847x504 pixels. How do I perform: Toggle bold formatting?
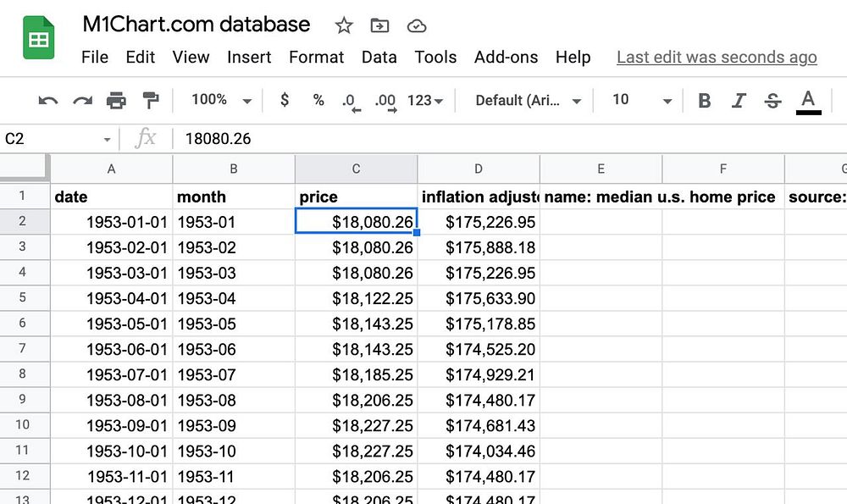click(704, 101)
